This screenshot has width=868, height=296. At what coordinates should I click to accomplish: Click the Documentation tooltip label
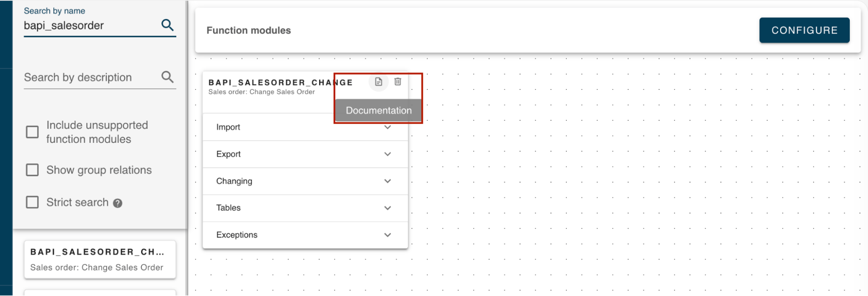point(378,111)
